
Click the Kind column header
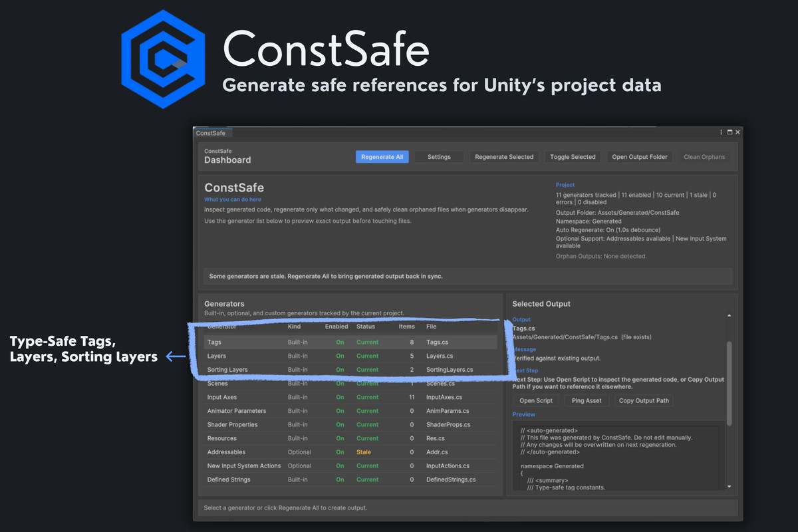294,327
